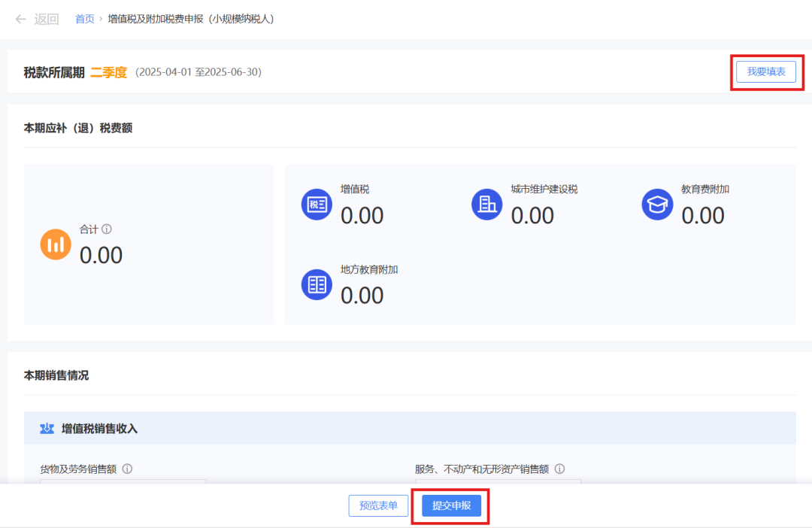Open the 首页 breadcrumb link

[x=85, y=19]
